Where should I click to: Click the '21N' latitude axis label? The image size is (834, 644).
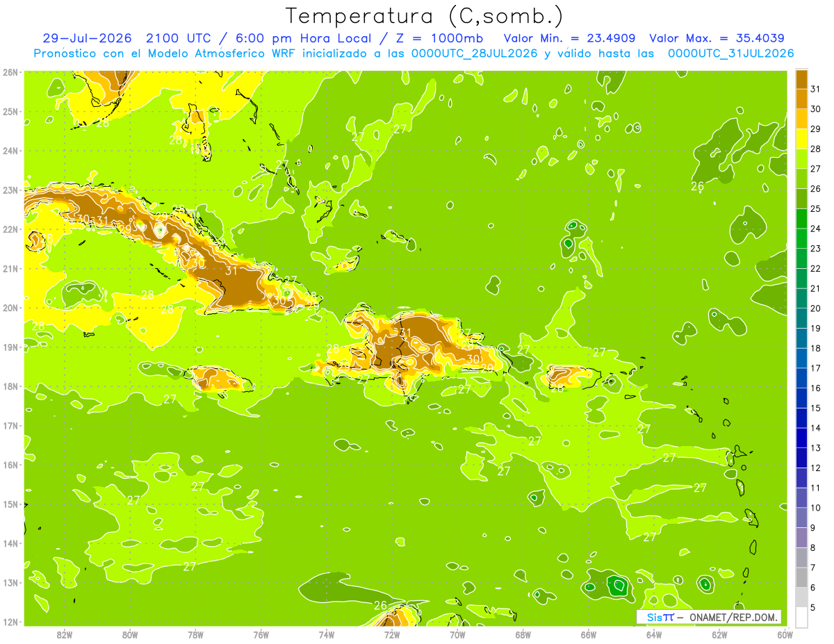[x=10, y=268]
